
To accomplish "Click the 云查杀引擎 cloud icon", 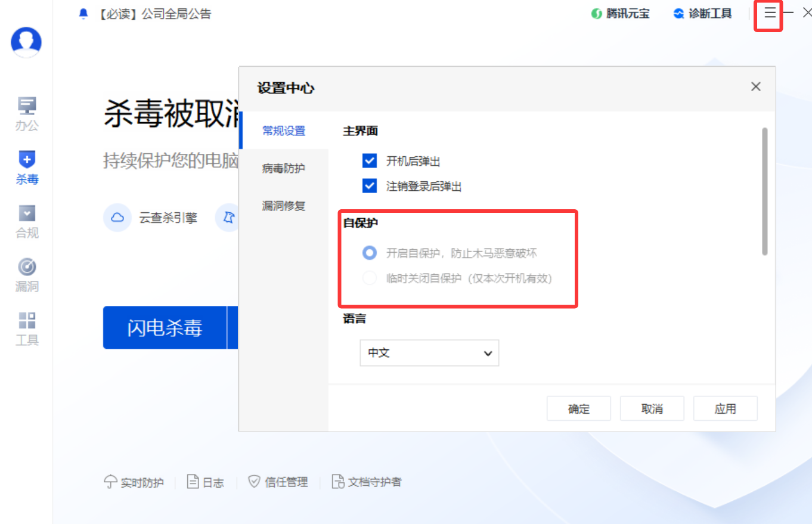I will pos(118,218).
